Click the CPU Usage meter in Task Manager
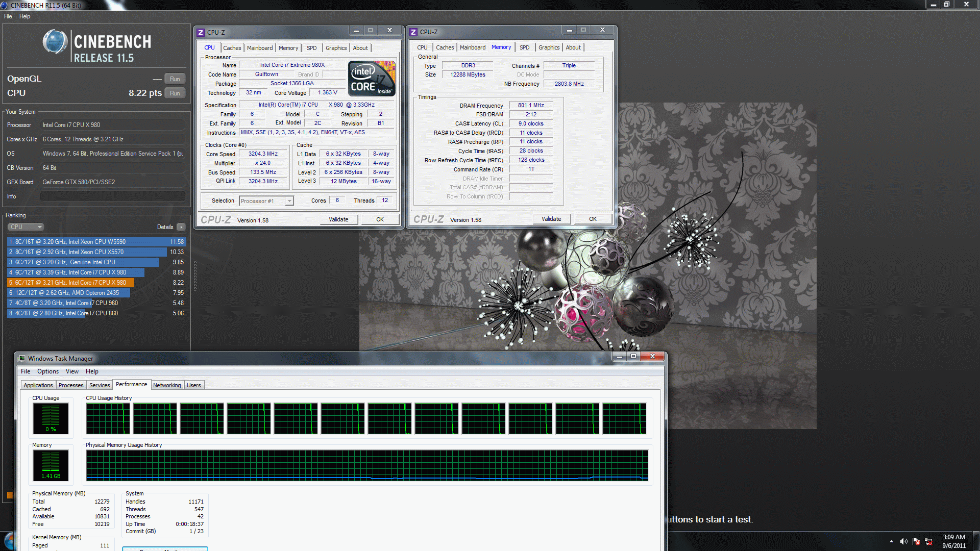 click(x=51, y=418)
